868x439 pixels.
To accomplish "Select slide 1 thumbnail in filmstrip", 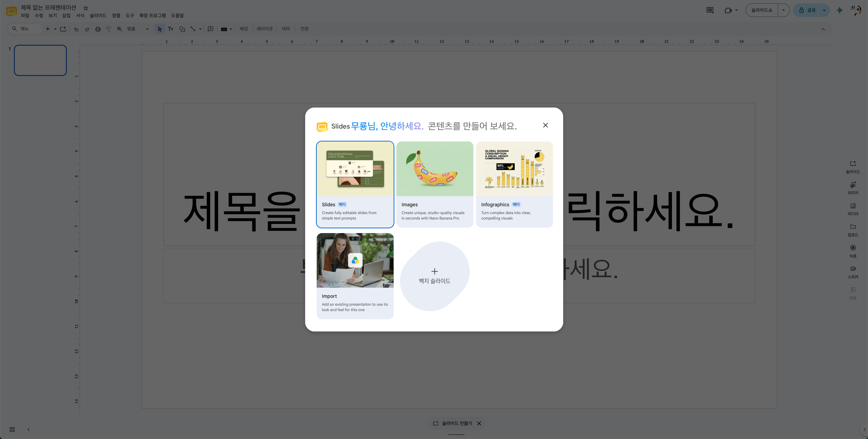I will coord(40,60).
